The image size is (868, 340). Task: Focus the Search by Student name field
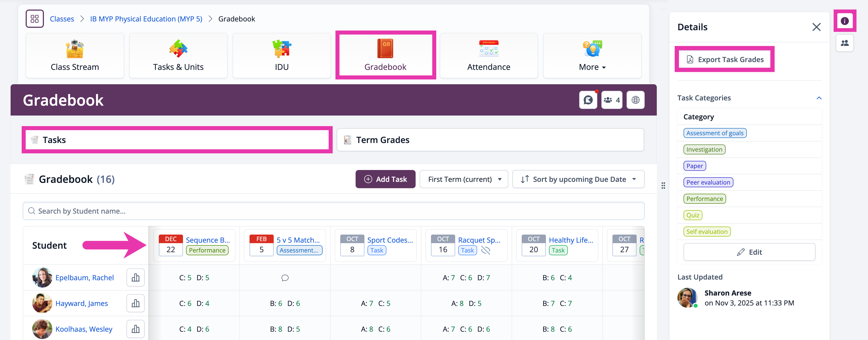pos(334,211)
